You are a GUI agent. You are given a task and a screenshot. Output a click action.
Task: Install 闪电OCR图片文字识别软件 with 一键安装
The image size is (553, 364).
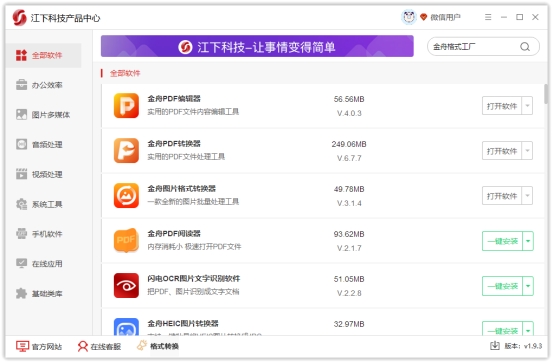[x=502, y=286]
